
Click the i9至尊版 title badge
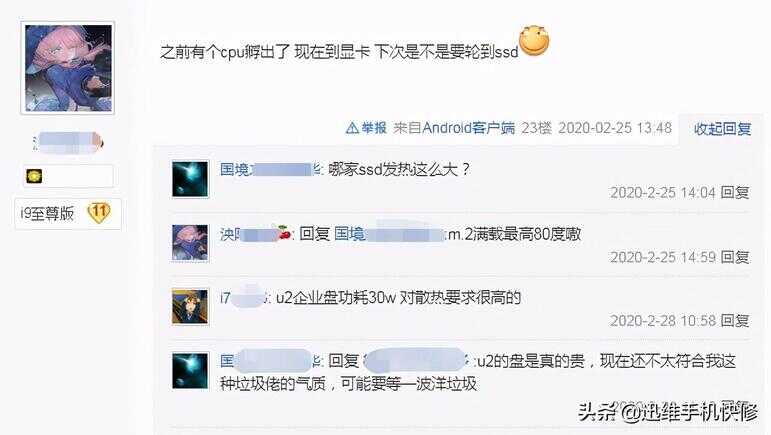pyautogui.click(x=47, y=213)
